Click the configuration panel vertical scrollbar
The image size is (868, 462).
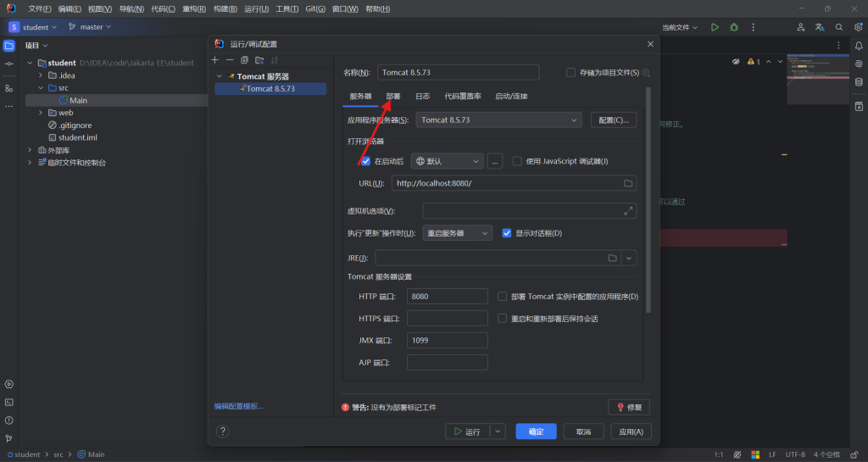pyautogui.click(x=648, y=199)
